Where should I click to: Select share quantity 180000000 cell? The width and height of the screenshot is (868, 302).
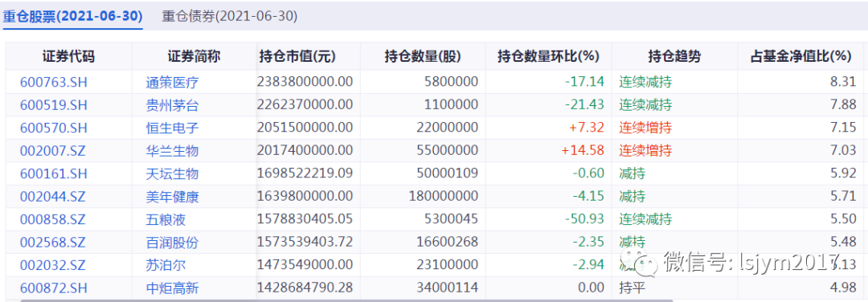(444, 196)
